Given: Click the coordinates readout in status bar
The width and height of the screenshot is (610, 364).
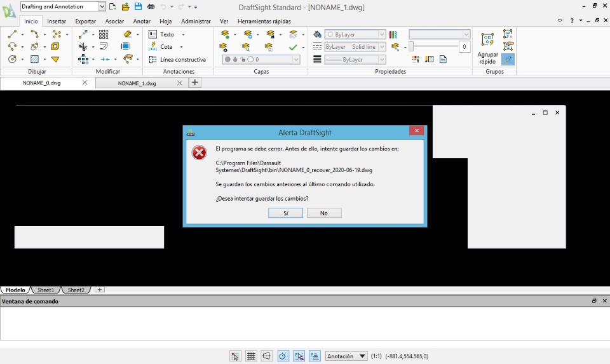Looking at the screenshot, I should (407, 356).
